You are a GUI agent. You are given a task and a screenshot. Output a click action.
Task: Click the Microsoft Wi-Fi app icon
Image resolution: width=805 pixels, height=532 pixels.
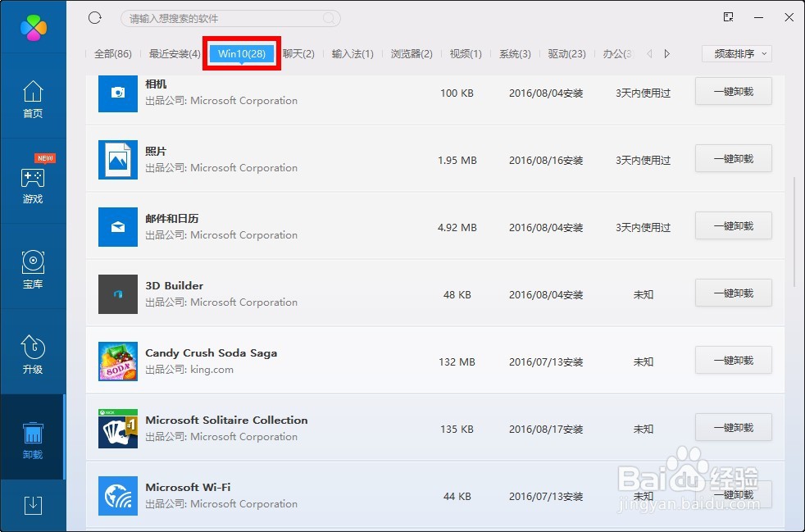[x=118, y=496]
